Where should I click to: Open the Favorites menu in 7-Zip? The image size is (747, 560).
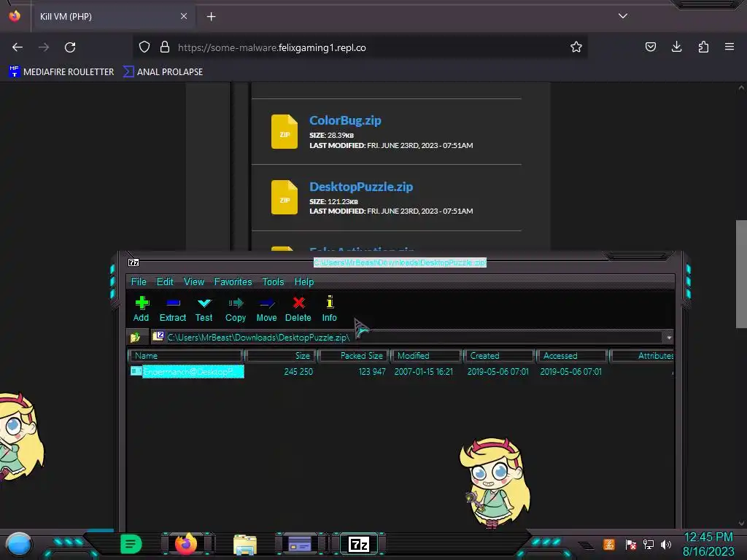tap(233, 281)
